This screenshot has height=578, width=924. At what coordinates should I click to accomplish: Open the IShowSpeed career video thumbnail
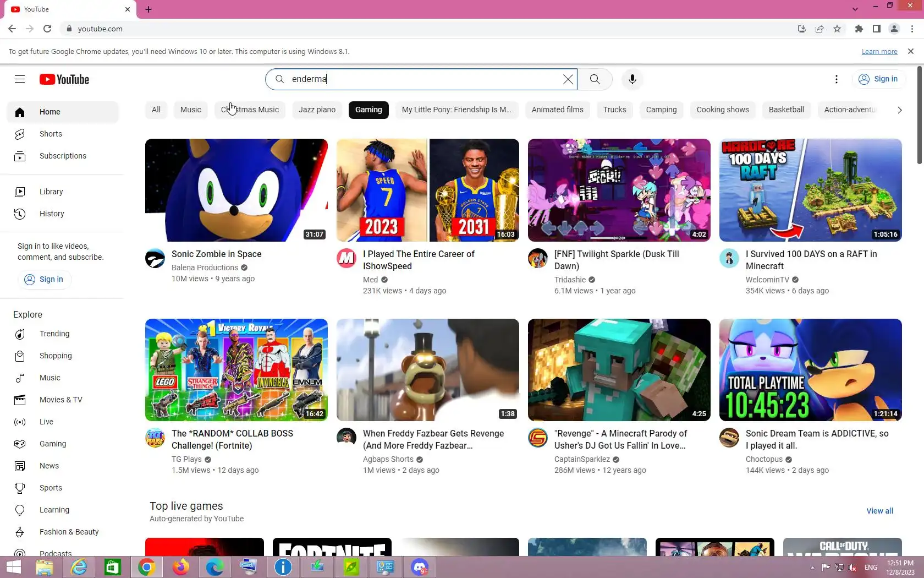tap(428, 190)
